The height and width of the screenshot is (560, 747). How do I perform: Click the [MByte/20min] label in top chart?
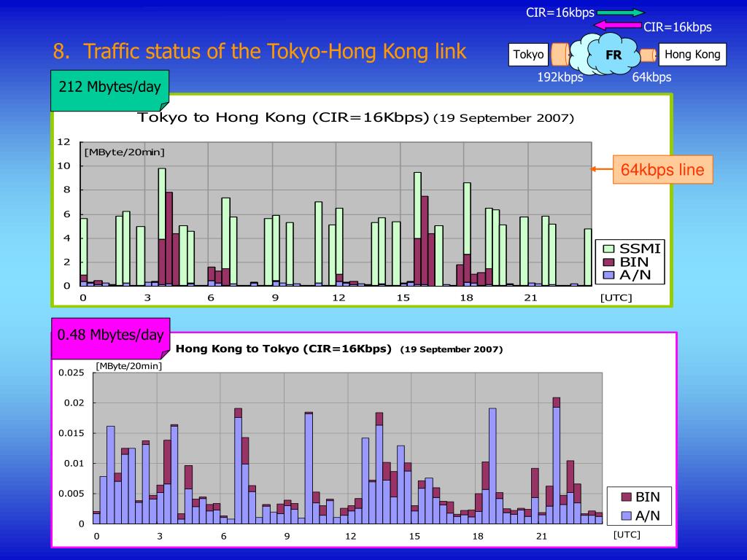124,152
